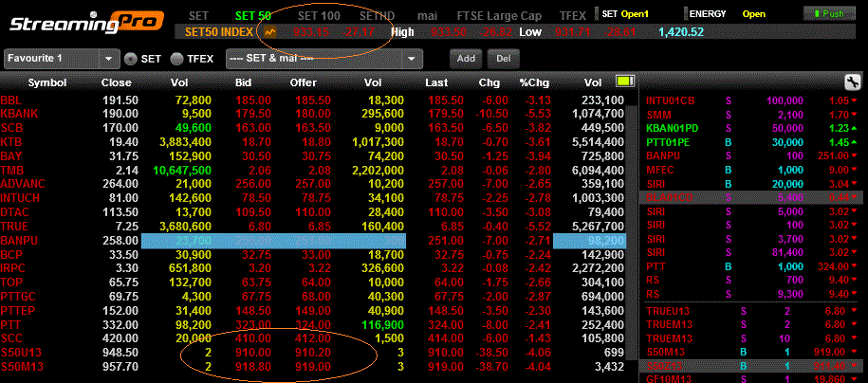Switch to the SET 50 tab
The height and width of the screenshot is (383, 868).
click(253, 16)
